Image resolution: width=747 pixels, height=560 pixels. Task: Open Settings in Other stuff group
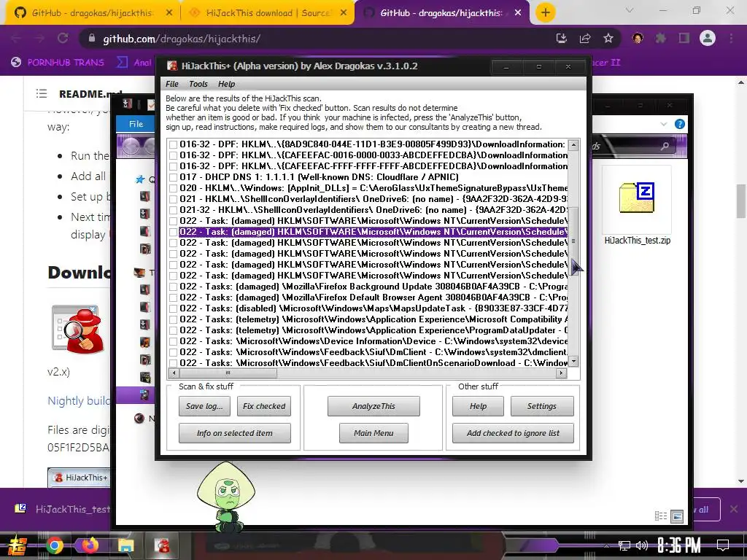point(542,406)
